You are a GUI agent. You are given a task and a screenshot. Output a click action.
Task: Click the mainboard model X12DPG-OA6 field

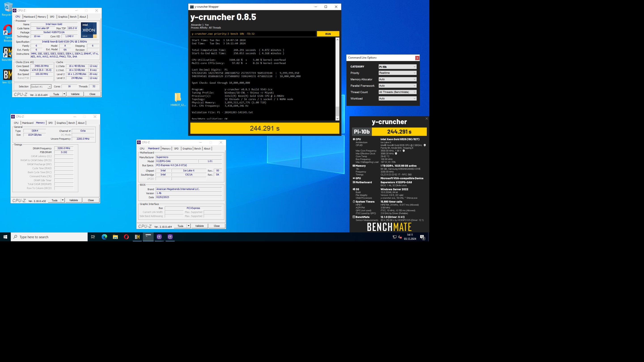[176, 161]
